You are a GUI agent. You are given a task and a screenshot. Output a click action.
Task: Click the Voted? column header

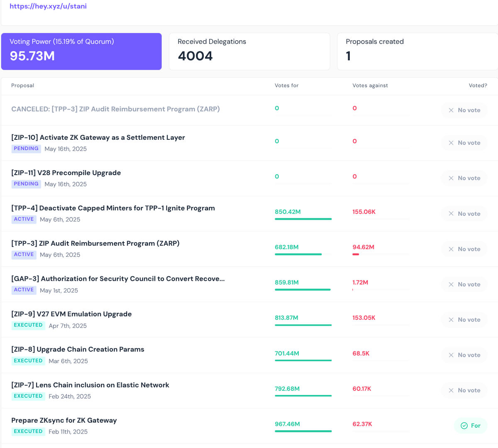(478, 85)
